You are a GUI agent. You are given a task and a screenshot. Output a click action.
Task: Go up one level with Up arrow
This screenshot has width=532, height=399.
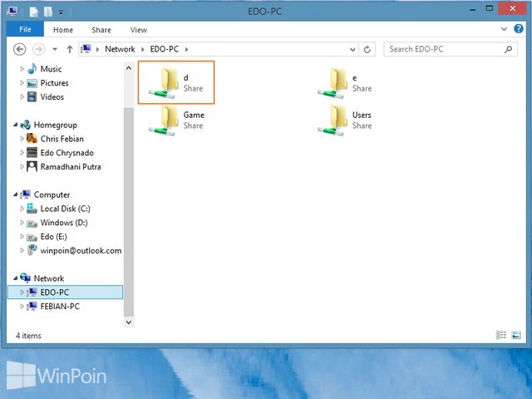pyautogui.click(x=70, y=50)
